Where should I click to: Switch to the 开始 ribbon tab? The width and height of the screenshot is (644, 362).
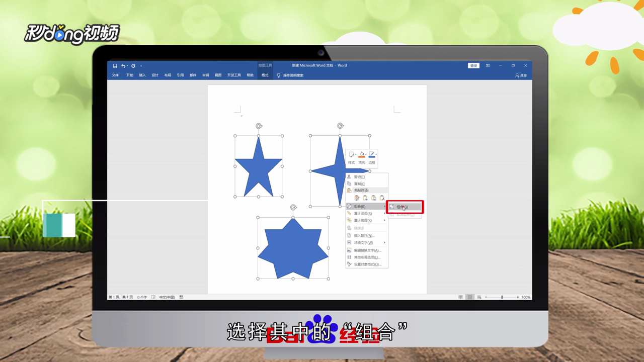pos(130,75)
